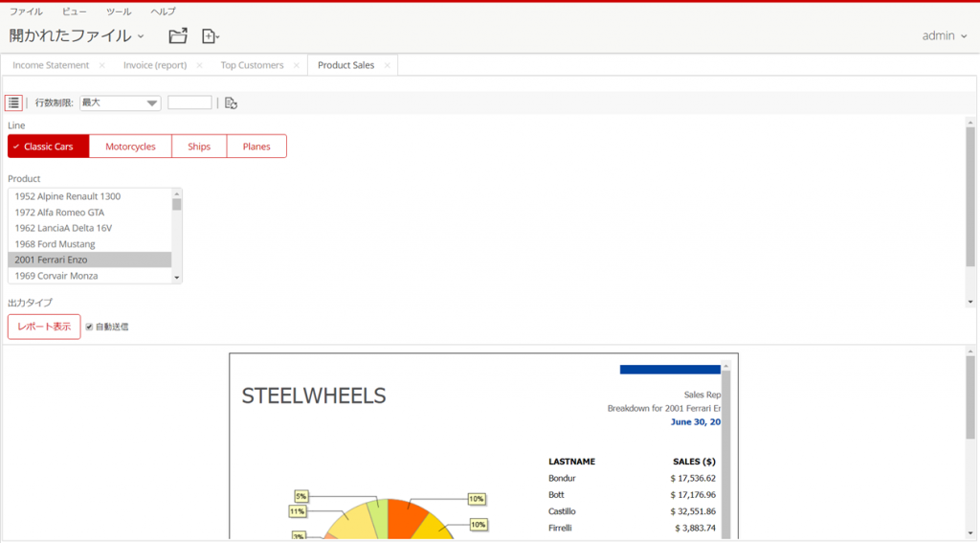980x543 pixels.
Task: Select the Ships line option
Action: click(199, 147)
